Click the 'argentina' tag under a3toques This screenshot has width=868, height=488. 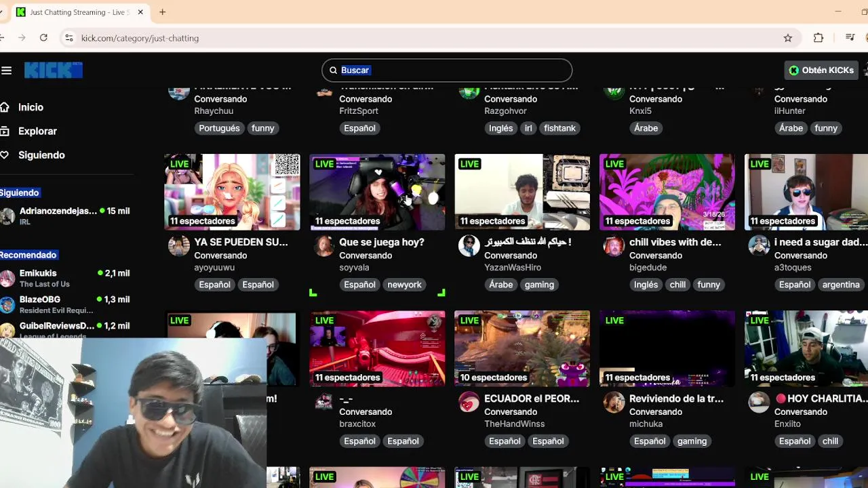point(841,285)
